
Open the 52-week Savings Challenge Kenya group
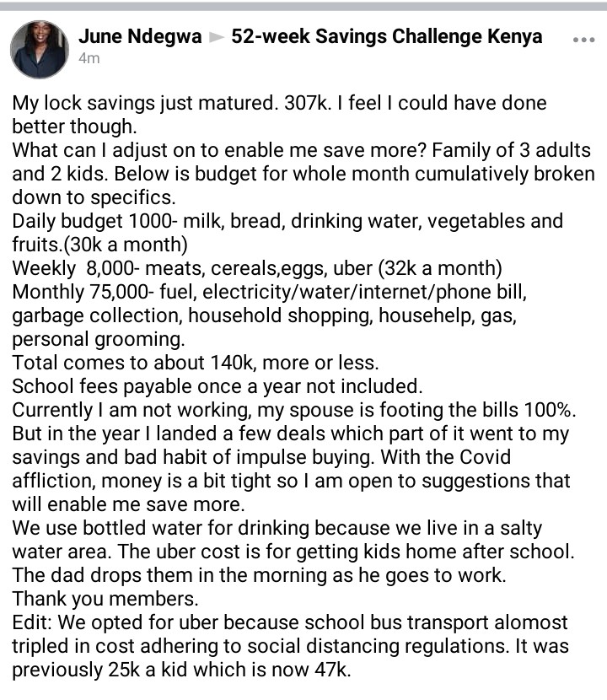(386, 36)
